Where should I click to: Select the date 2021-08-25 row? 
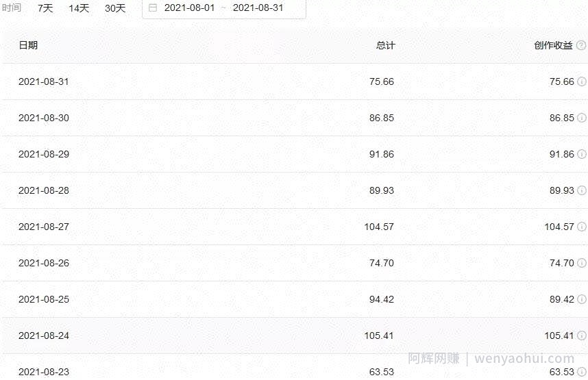294,299
